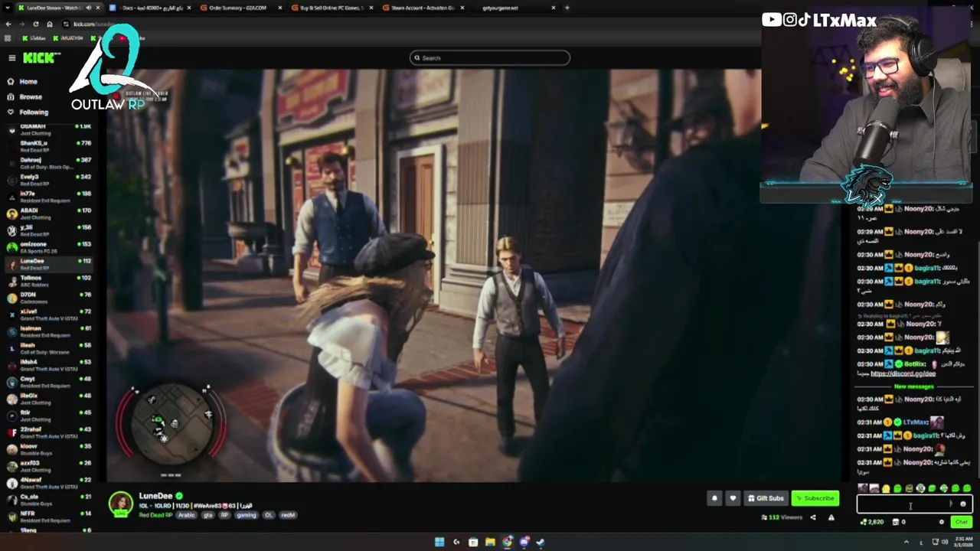Mute the LuneDee Stream tab audio
Image resolution: width=980 pixels, height=551 pixels.
click(x=89, y=8)
